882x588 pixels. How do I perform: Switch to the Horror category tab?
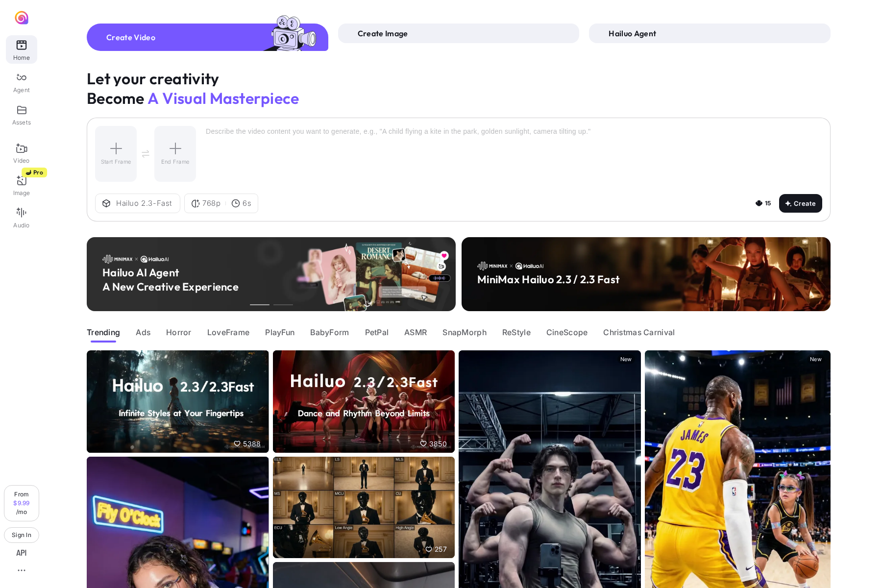coord(178,332)
